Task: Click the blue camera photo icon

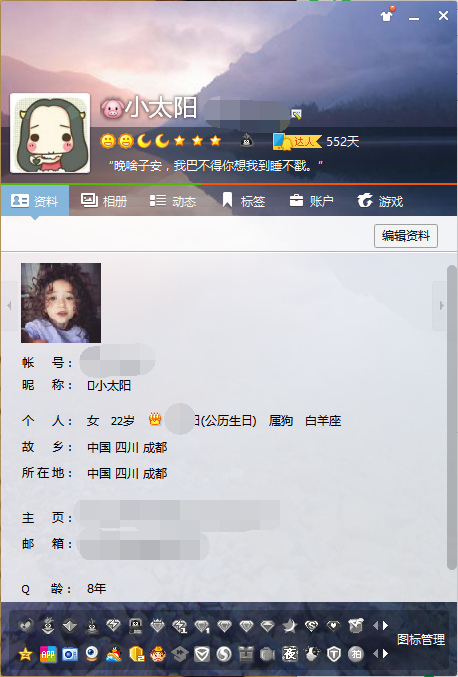Action: 69,655
